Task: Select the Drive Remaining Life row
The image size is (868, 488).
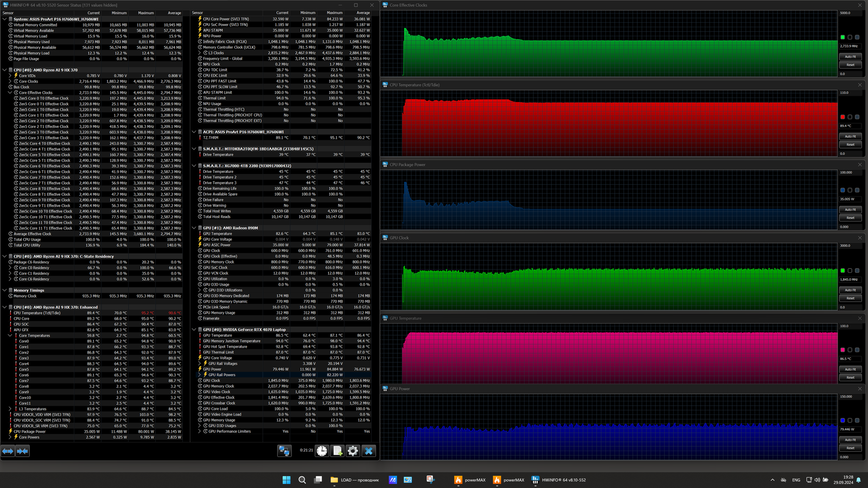Action: (285, 189)
